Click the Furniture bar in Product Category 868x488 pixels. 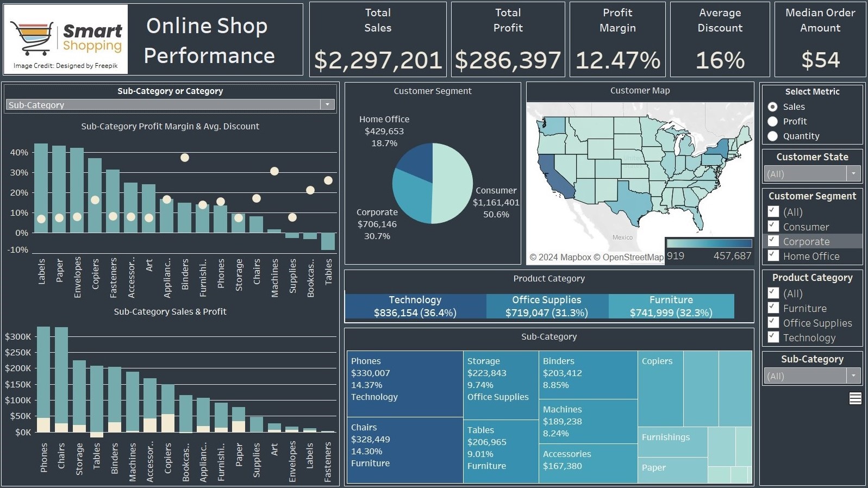[x=671, y=306]
